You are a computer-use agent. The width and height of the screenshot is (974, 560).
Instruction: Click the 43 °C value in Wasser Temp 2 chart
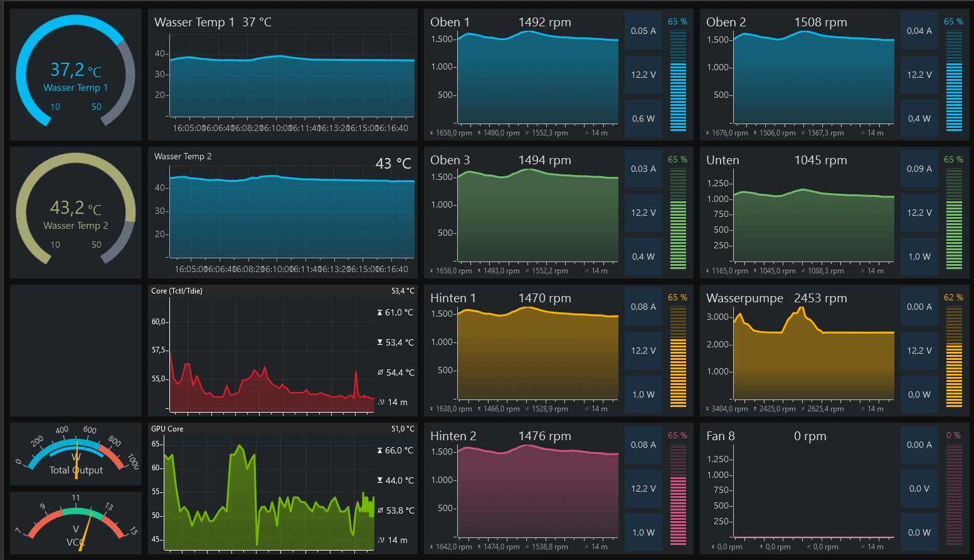click(393, 164)
